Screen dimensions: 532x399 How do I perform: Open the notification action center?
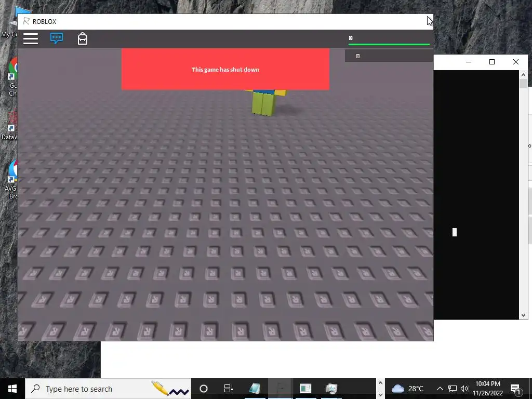coord(515,389)
